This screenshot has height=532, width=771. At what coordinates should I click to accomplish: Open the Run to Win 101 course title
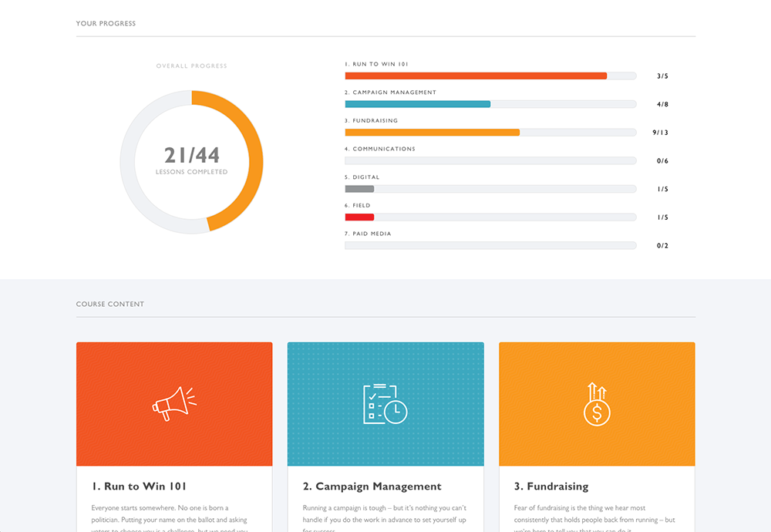[x=139, y=487]
